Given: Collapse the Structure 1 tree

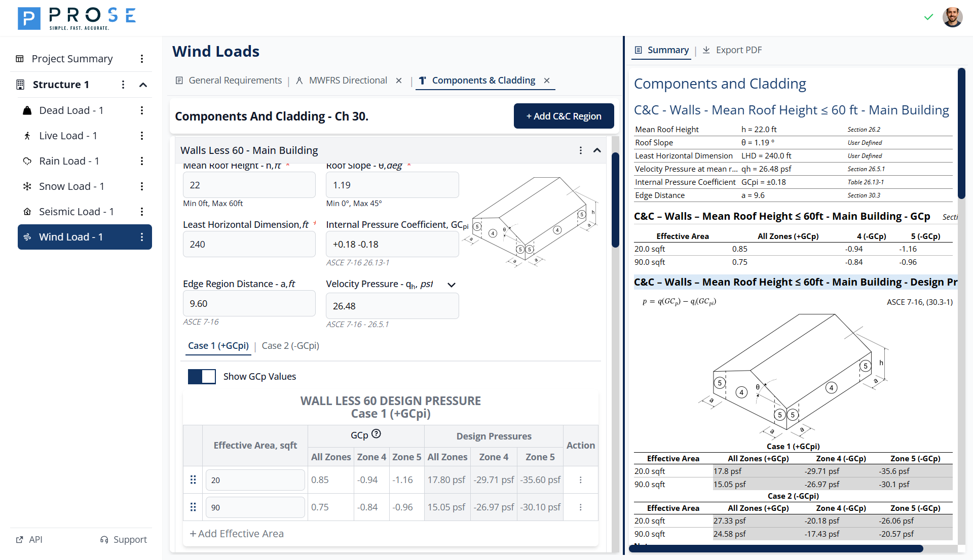Looking at the screenshot, I should 143,85.
